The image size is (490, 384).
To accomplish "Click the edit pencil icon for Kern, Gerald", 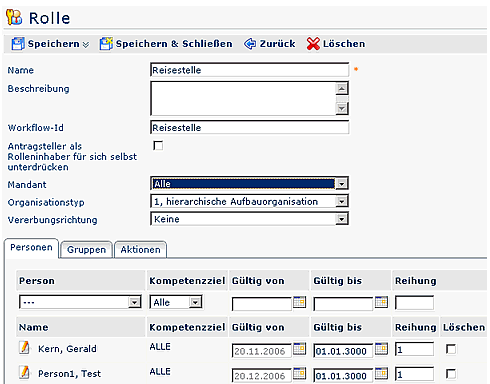I will 25,347.
